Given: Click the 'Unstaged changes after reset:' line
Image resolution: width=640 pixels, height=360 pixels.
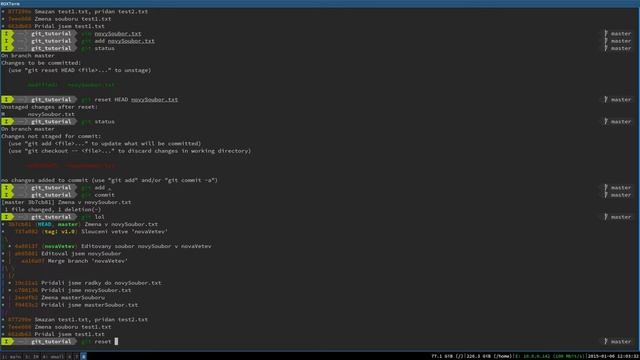Looking at the screenshot, I should coord(49,107).
